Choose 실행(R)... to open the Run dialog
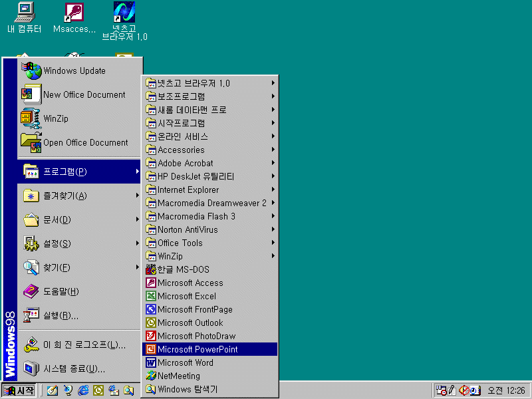Screen dimensions: 532x399 point(78,315)
